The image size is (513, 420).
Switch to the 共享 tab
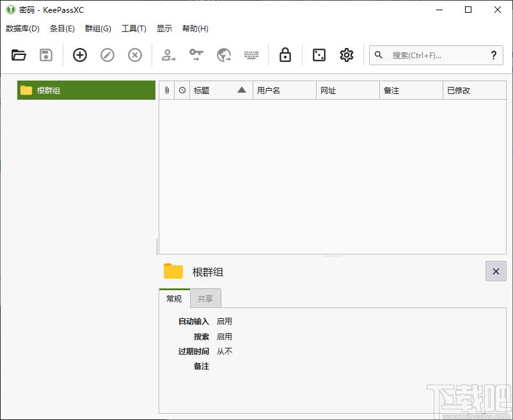click(x=205, y=299)
